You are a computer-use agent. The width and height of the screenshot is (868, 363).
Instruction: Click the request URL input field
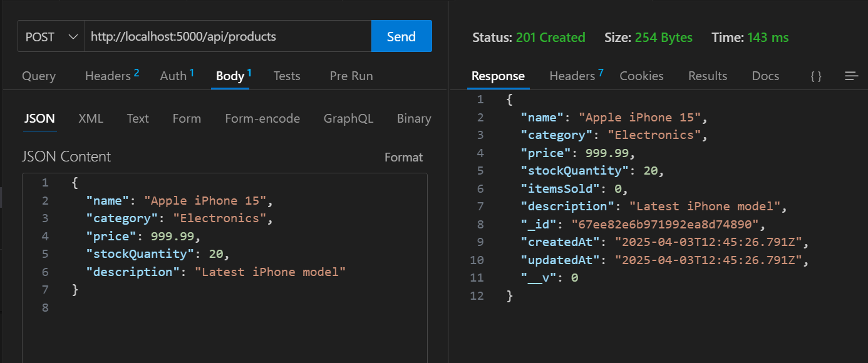coord(228,36)
